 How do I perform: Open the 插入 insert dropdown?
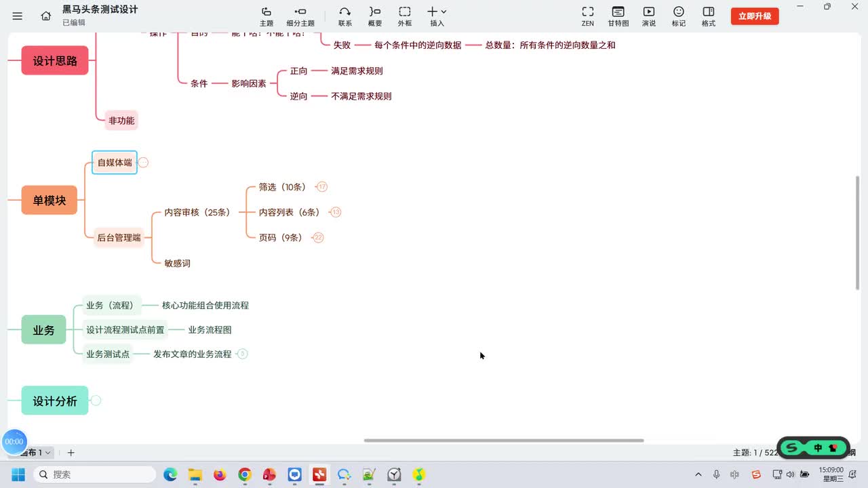click(x=437, y=16)
